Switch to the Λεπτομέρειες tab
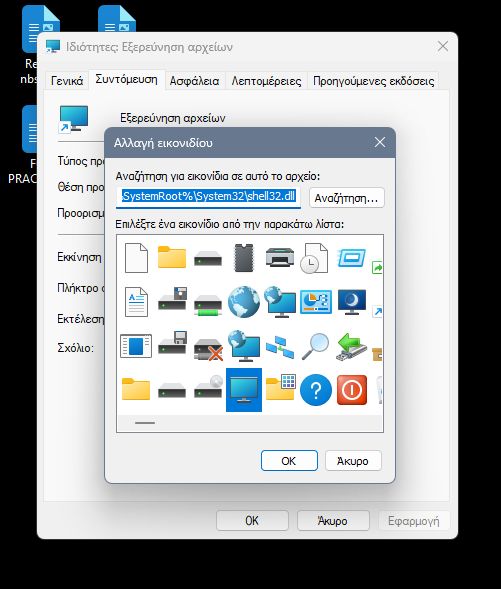This screenshot has width=501, height=589. click(x=266, y=81)
